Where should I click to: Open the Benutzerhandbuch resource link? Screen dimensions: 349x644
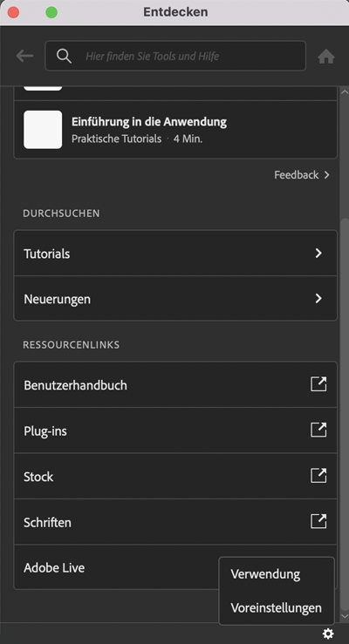point(175,385)
